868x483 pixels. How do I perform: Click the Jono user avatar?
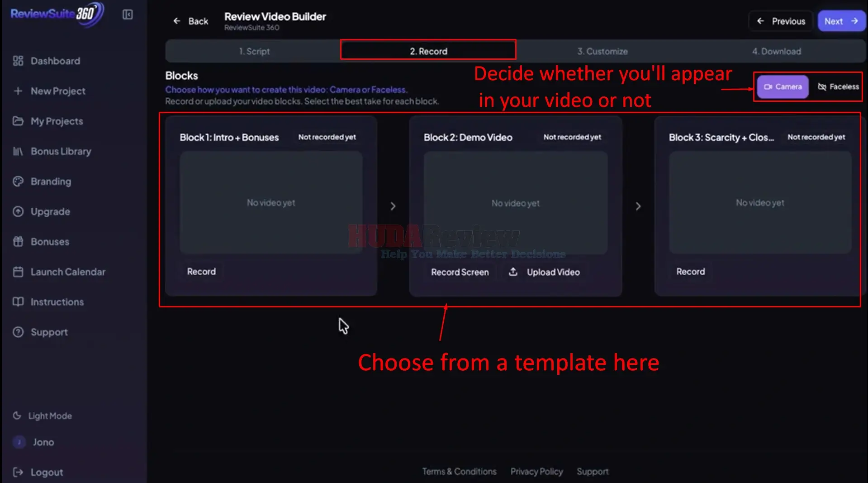point(19,442)
